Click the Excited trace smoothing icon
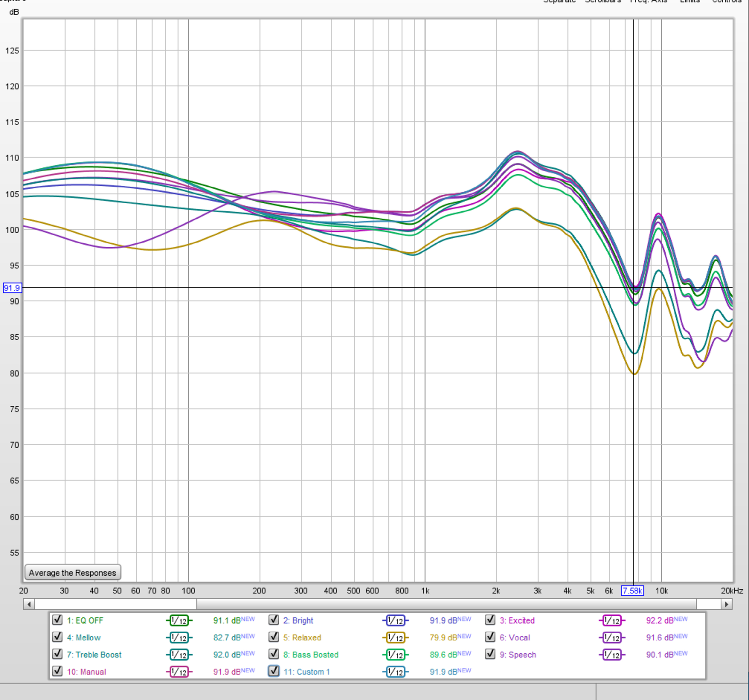The image size is (749, 700). (611, 621)
